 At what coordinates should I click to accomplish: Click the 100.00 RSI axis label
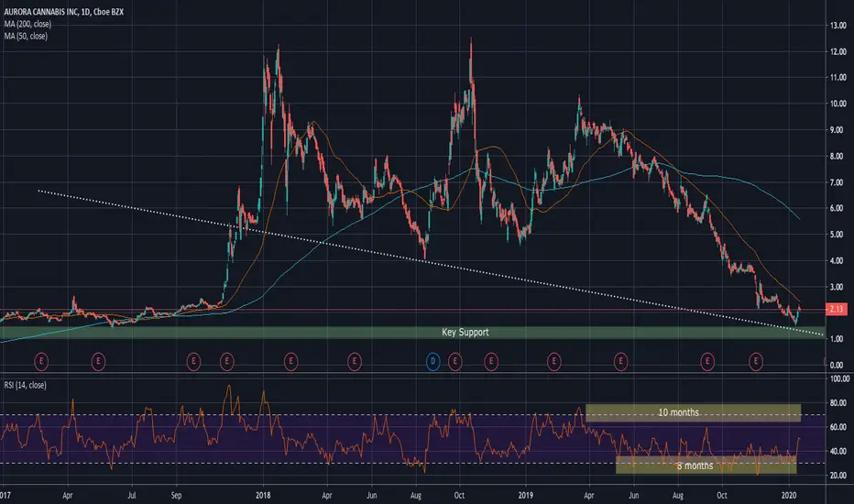(x=840, y=378)
